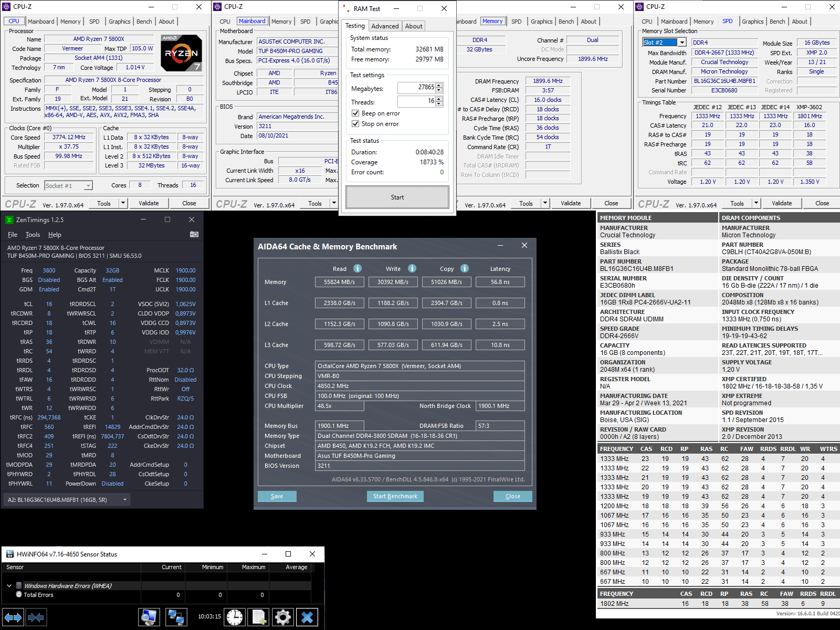This screenshot has height=630, width=840.
Task: Click the chip icon beside Windows Hardware Errors
Action: [19, 585]
